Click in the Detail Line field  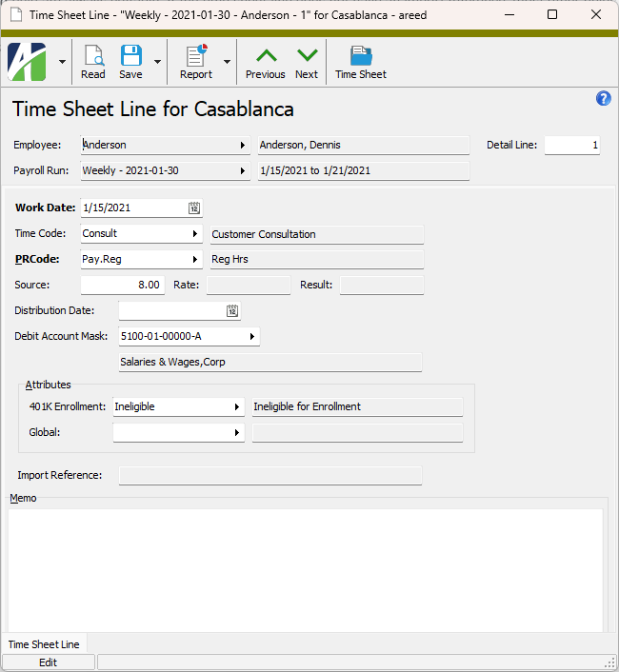click(572, 146)
